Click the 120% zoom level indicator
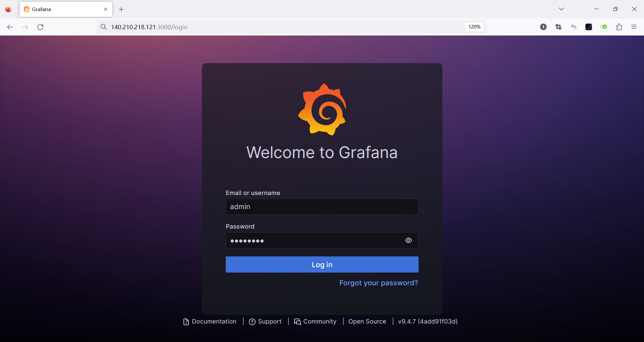 [x=474, y=27]
